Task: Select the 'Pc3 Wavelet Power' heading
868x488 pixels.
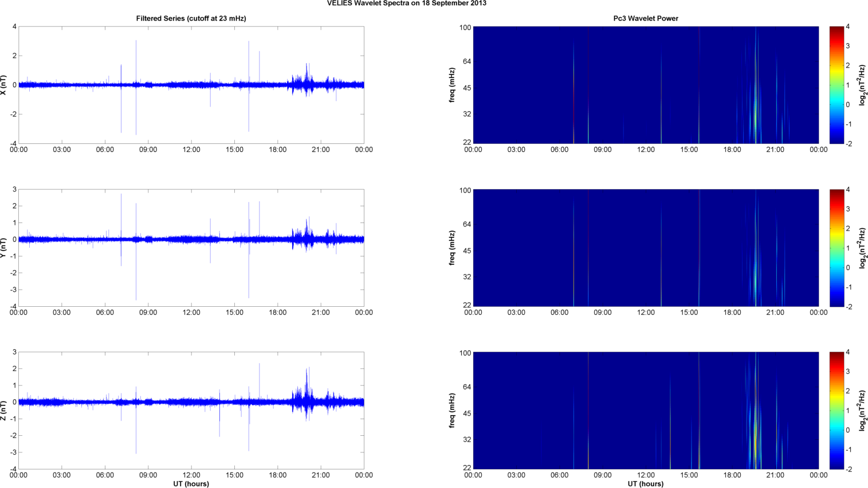Action: [646, 18]
